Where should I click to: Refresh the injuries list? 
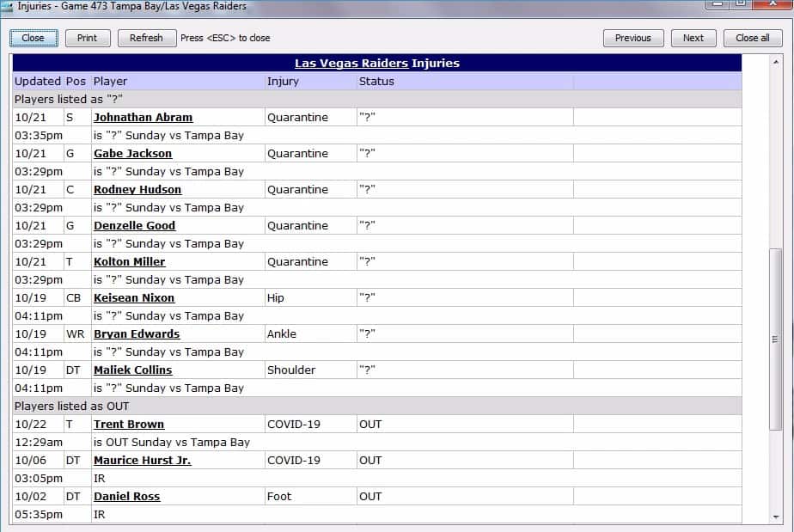point(146,38)
